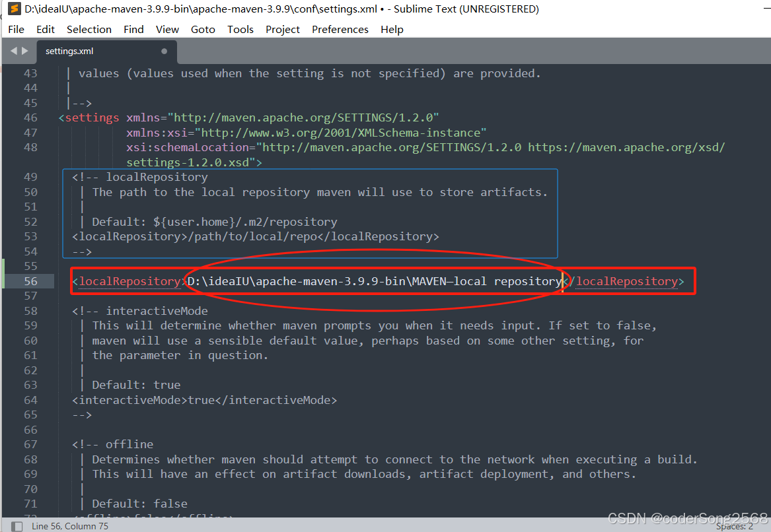This screenshot has width=771, height=532.
Task: Click the '<!-- offline' comment line
Action: pos(112,445)
